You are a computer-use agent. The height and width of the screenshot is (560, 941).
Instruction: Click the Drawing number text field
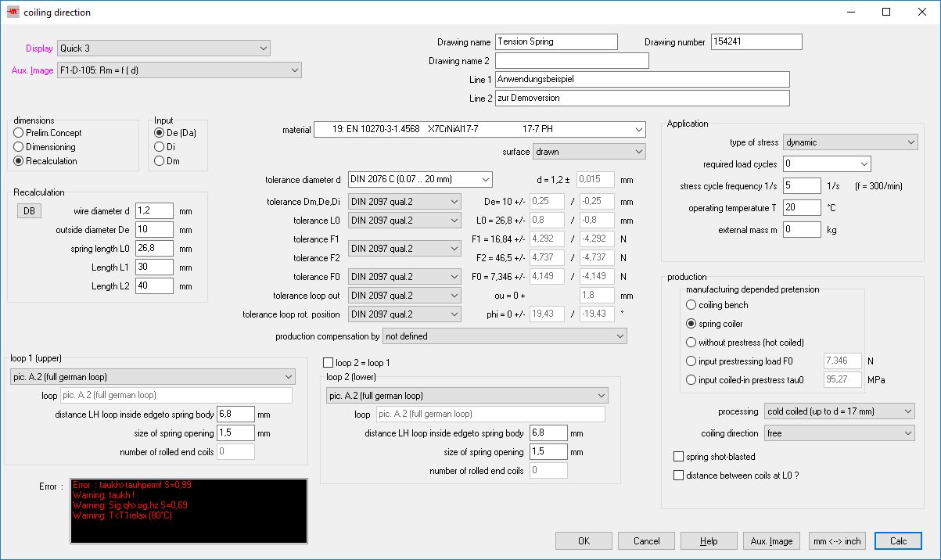click(756, 42)
